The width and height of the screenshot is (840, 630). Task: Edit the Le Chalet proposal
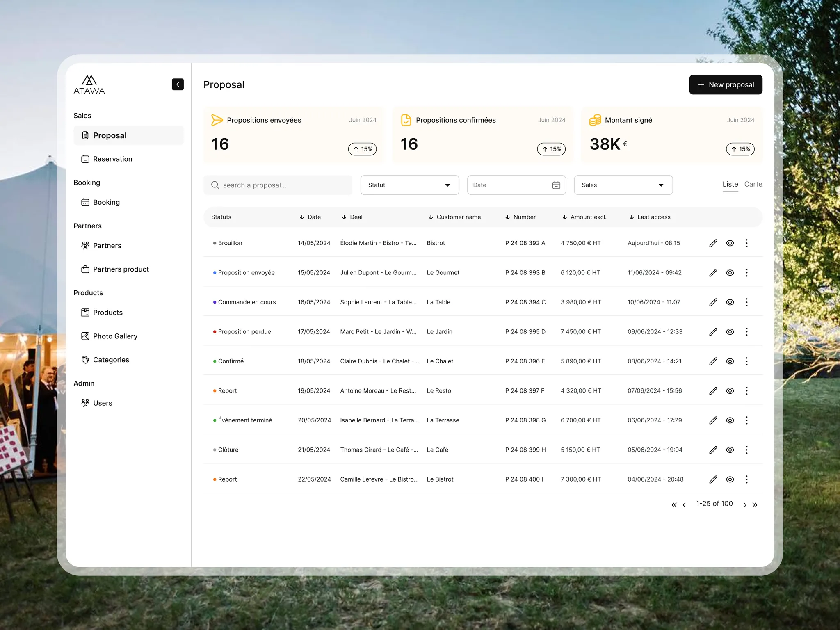tap(713, 361)
